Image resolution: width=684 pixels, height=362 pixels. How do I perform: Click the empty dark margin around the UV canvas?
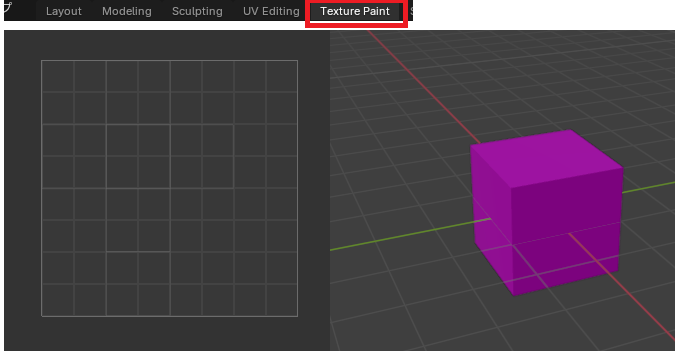coord(22,188)
